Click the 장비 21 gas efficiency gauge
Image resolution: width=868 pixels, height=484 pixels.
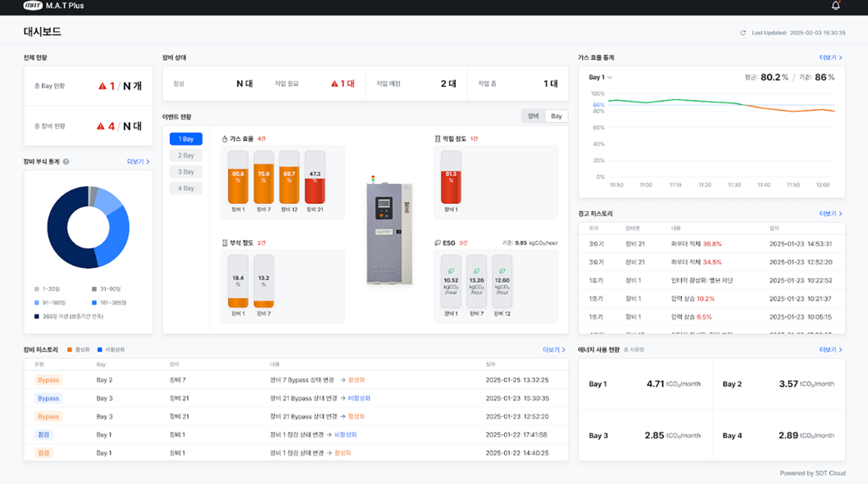point(315,178)
